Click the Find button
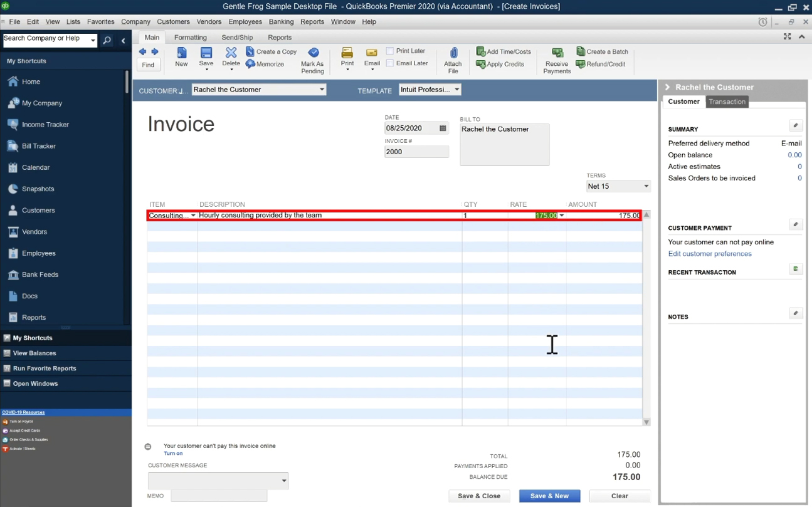Viewport: 812px width, 507px height. click(x=148, y=65)
